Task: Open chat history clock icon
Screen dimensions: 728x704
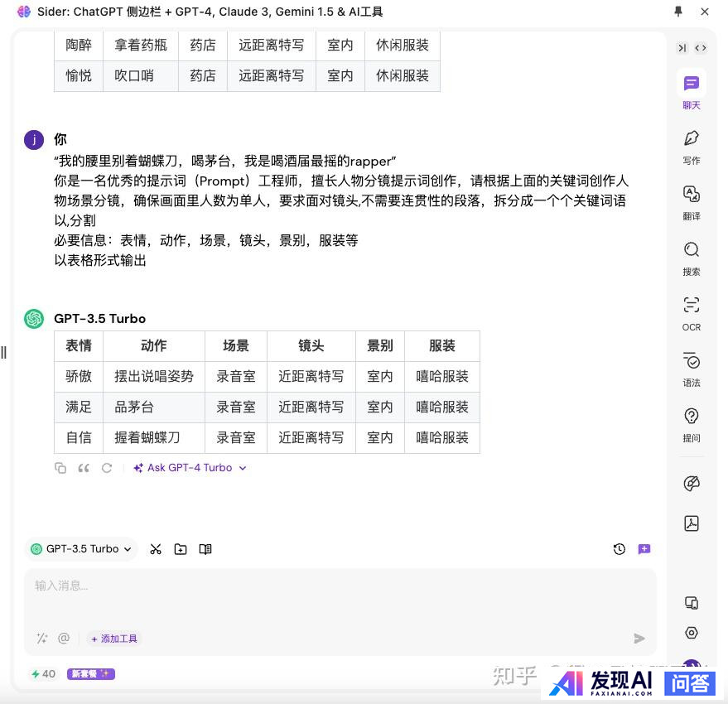Action: 619,549
